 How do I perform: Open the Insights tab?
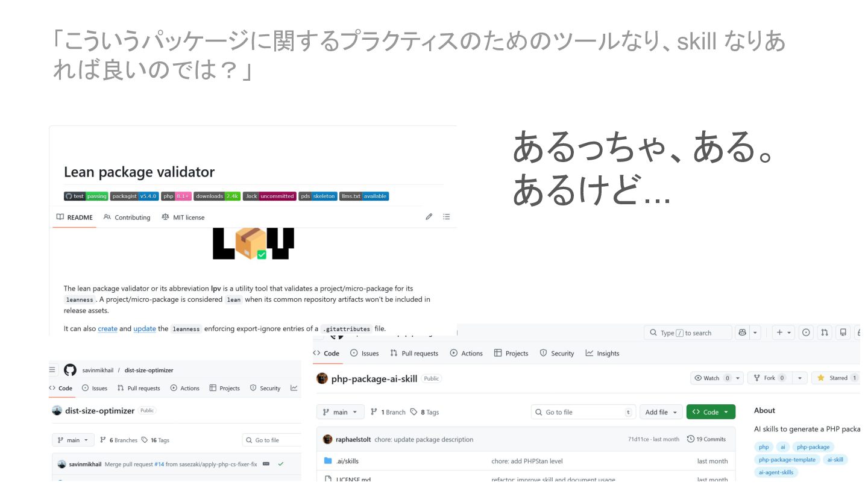coord(602,353)
